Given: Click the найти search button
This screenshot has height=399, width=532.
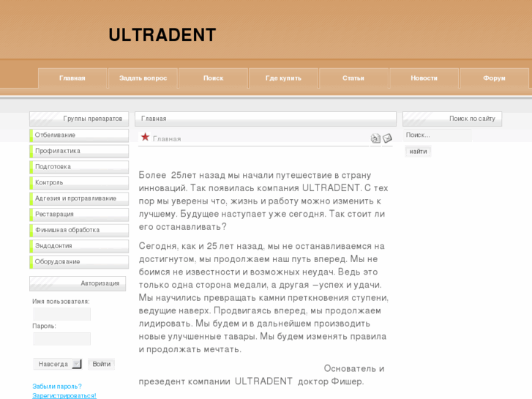Looking at the screenshot, I should coord(418,152).
